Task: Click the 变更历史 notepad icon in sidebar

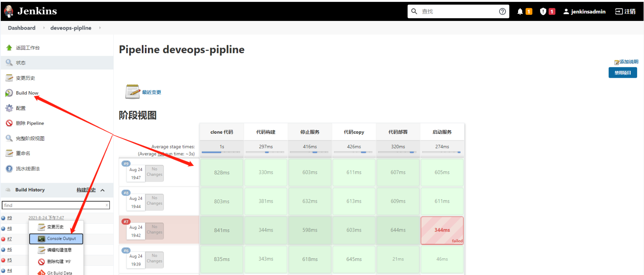Action: click(9, 78)
